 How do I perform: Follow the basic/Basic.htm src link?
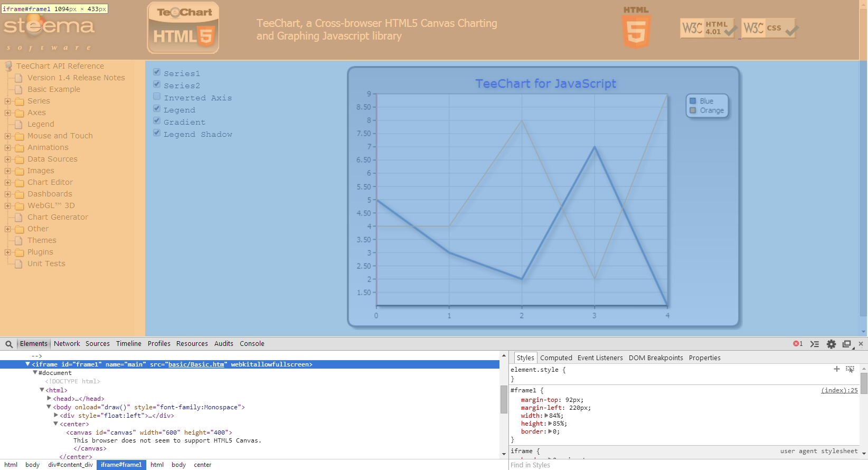point(196,364)
